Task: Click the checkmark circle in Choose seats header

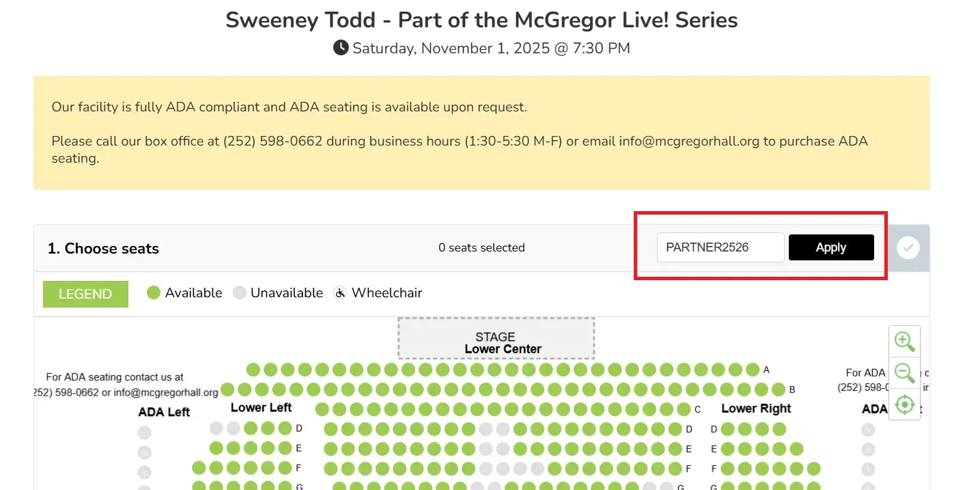Action: tap(908, 248)
